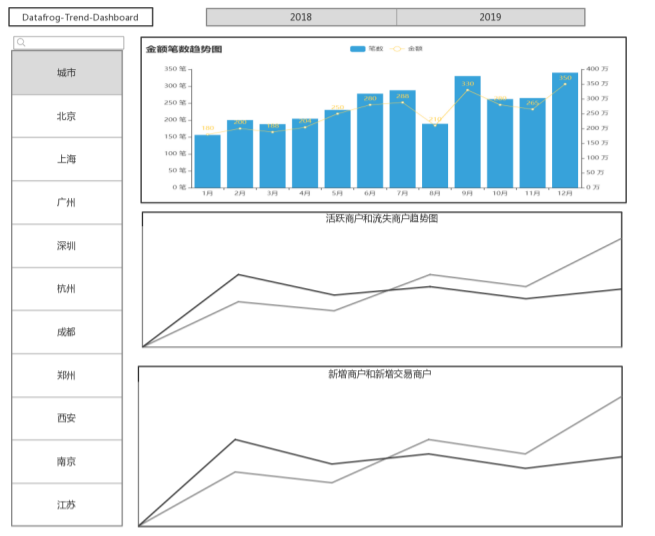Select 杭州 in the city list
This screenshot has height=536, width=655.
[x=67, y=289]
